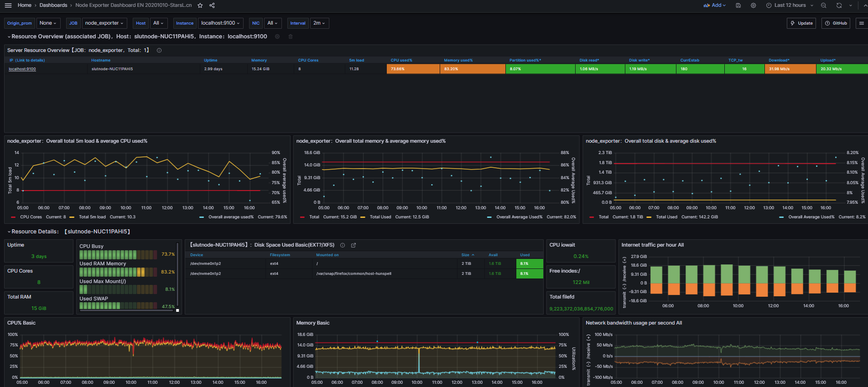Open the Add panel menu
The height and width of the screenshot is (387, 868).
click(x=715, y=5)
